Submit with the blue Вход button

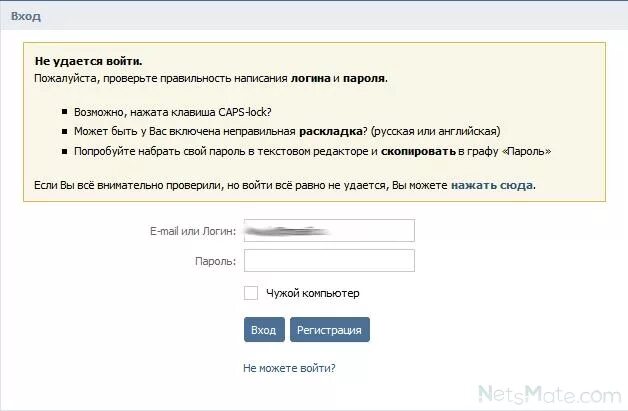(264, 330)
